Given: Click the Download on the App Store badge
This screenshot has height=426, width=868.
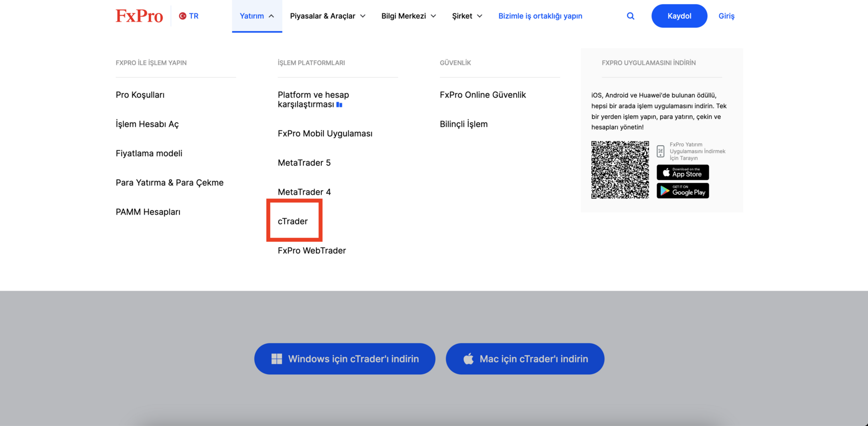Looking at the screenshot, I should click(x=683, y=172).
